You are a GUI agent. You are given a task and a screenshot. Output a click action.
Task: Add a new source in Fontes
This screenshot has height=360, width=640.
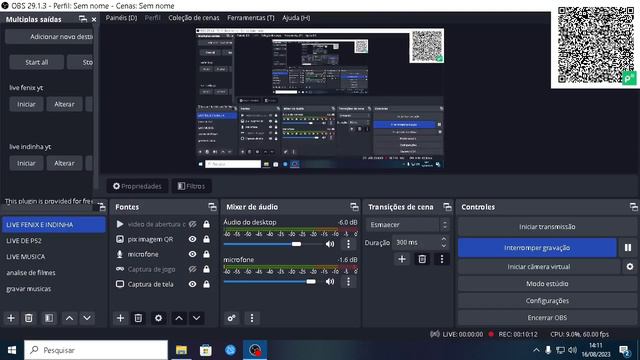pos(120,318)
